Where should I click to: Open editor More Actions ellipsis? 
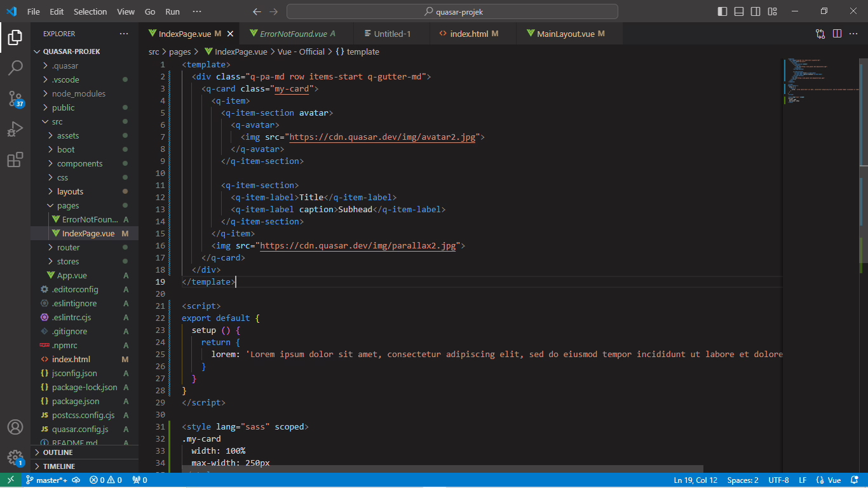853,34
